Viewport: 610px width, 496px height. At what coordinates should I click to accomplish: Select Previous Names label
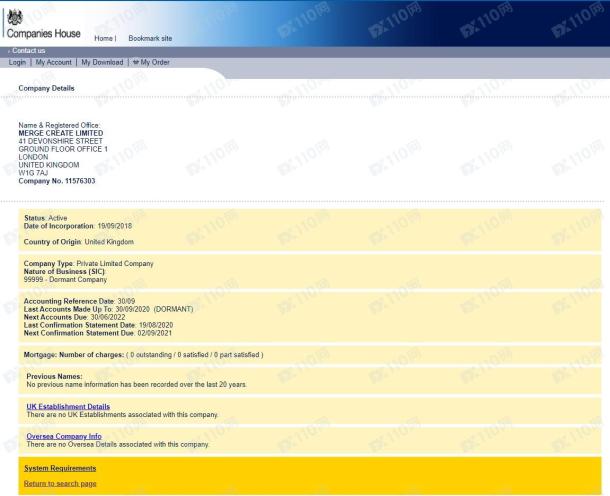[54, 377]
